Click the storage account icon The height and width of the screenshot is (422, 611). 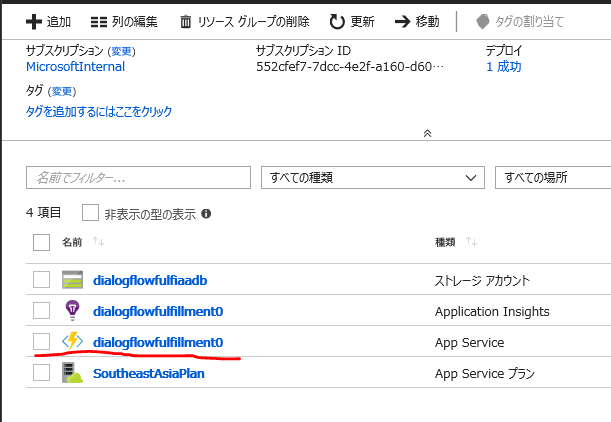[x=72, y=279]
